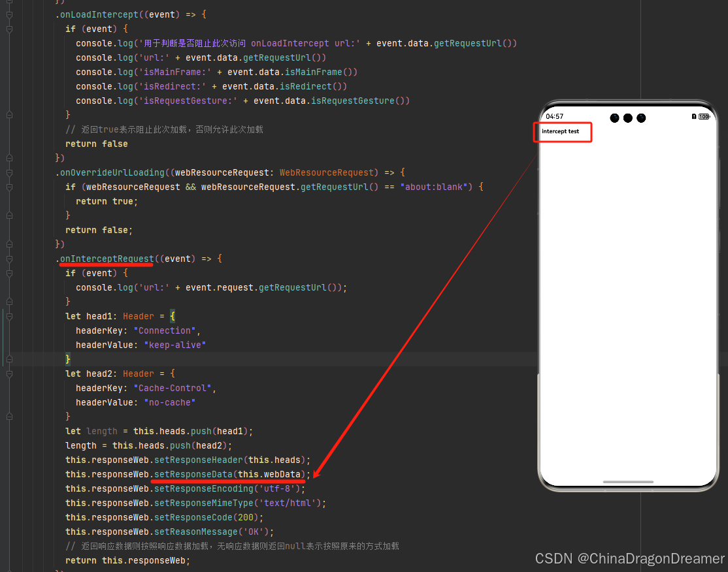728x572 pixels.
Task: Collapse the let head1 Header object
Action: pos(9,317)
